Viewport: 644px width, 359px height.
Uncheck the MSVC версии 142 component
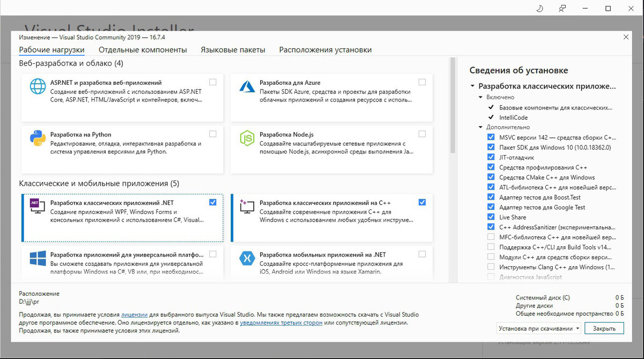[x=491, y=137]
